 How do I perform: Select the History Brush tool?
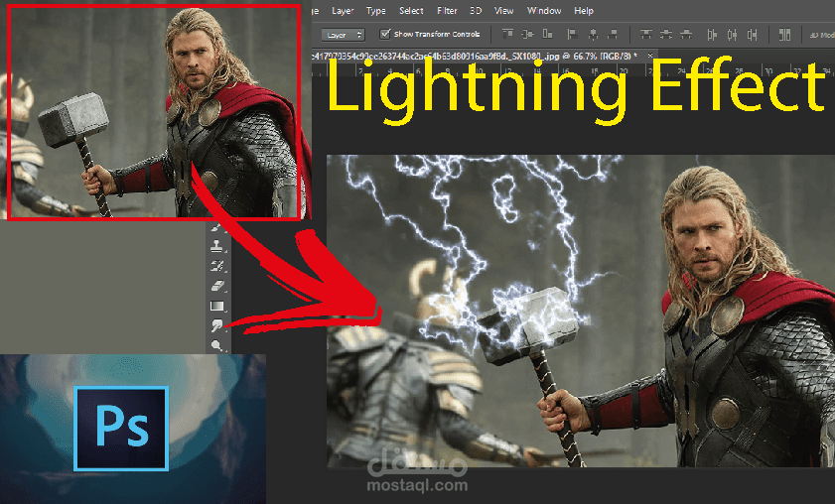click(x=217, y=266)
